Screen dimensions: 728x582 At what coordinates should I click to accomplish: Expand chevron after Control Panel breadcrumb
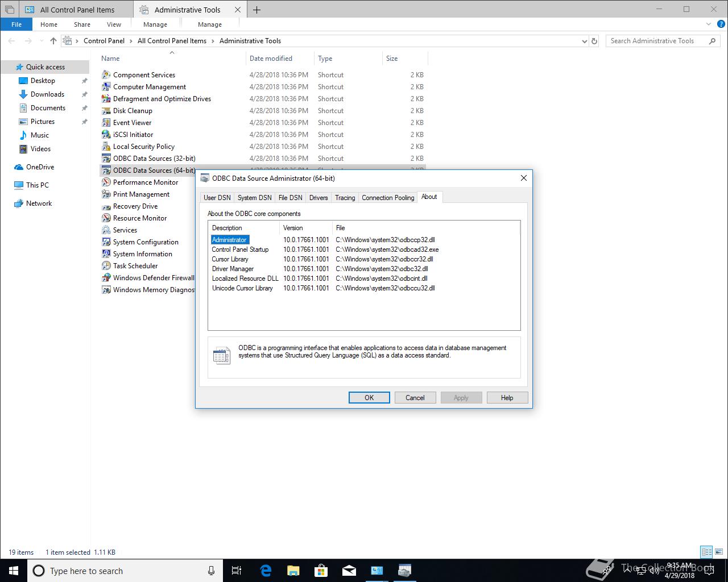pyautogui.click(x=131, y=41)
